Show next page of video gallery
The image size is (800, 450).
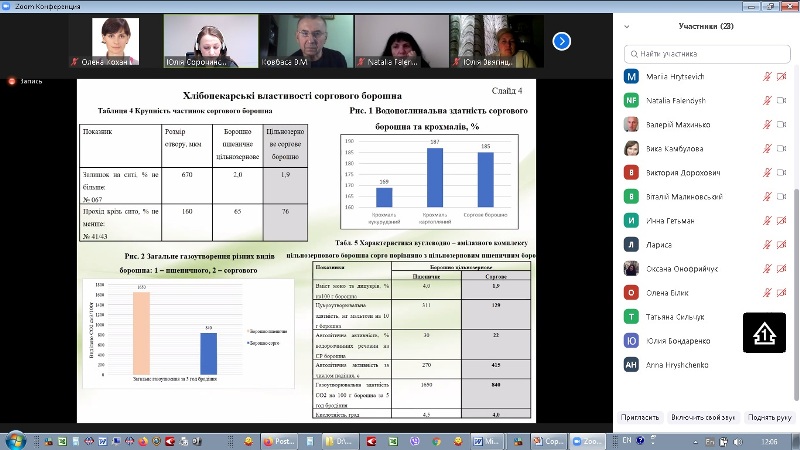pos(561,41)
